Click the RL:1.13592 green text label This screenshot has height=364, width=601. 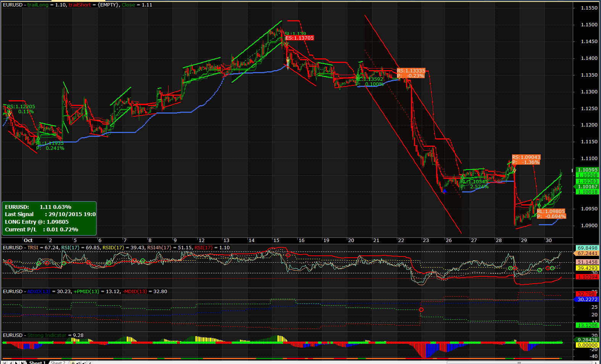pos(369,79)
